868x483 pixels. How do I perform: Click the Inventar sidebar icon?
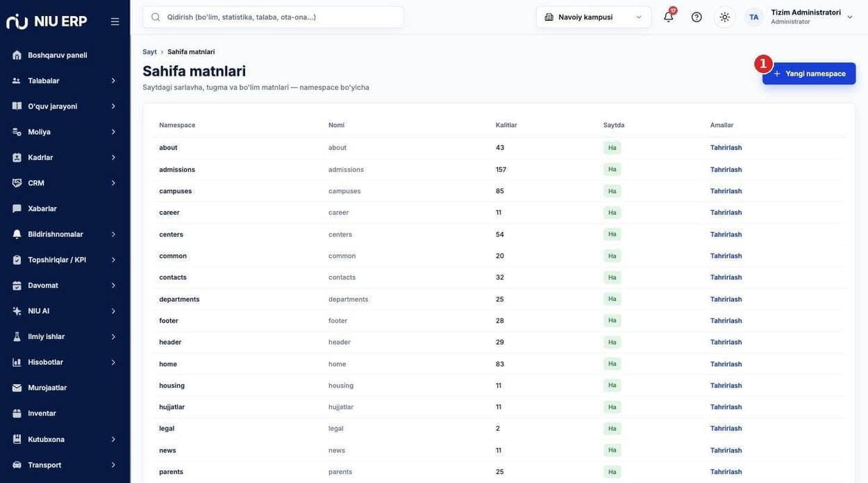17,414
